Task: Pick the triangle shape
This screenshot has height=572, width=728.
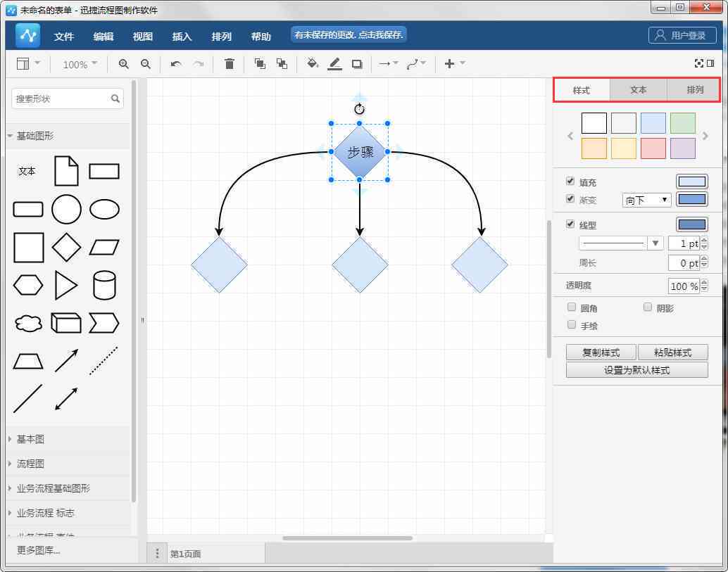Action: point(66,286)
